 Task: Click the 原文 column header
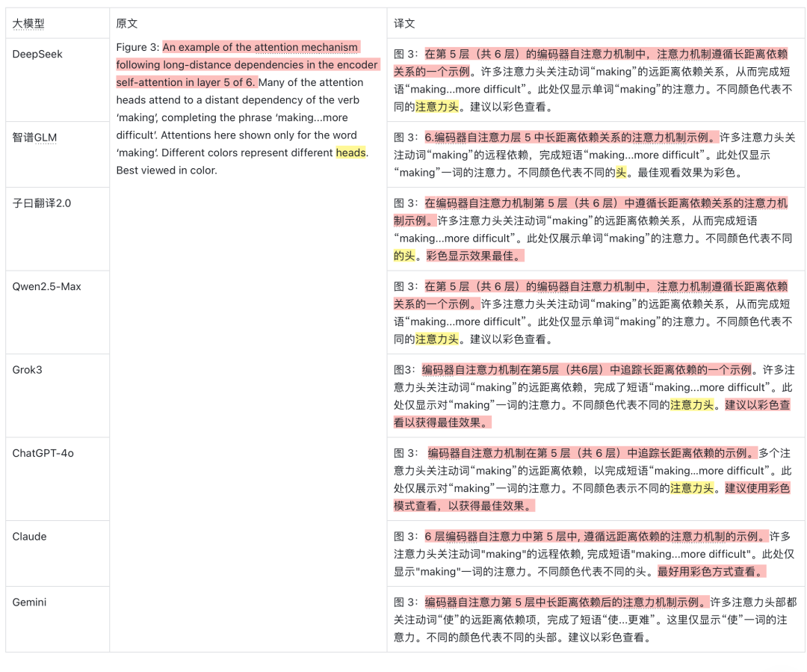[126, 24]
